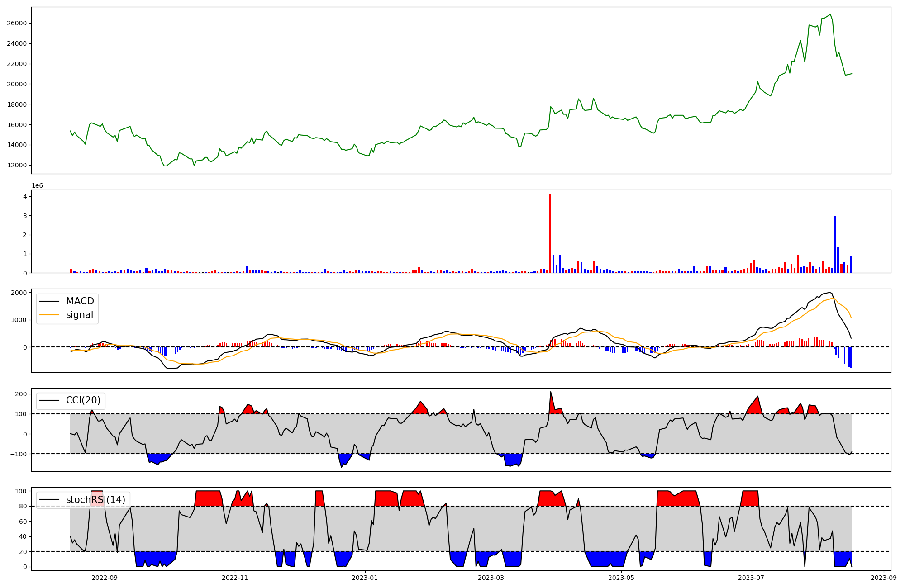Click the orange signal legend line

click(49, 315)
